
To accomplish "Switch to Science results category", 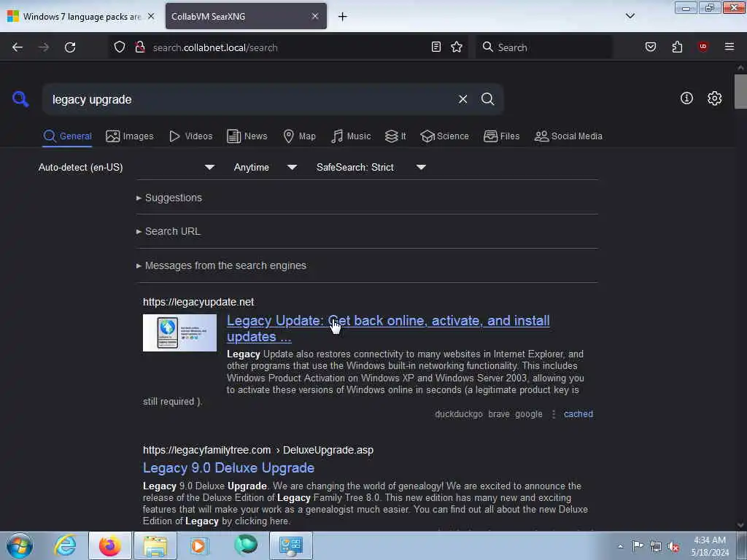I will tap(444, 136).
